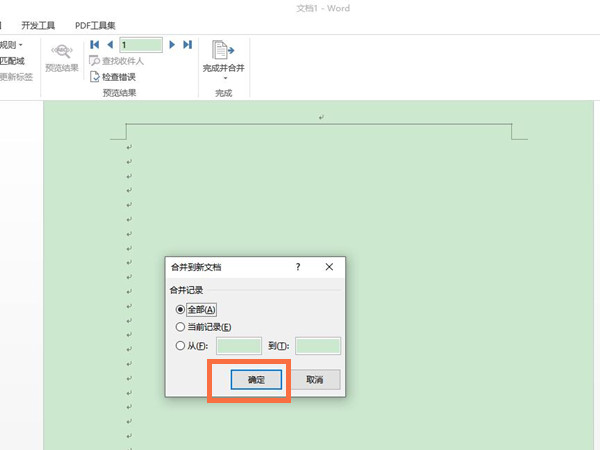The image size is (600, 450).
Task: Click the 预览结果 preview icon
Action: 61,50
